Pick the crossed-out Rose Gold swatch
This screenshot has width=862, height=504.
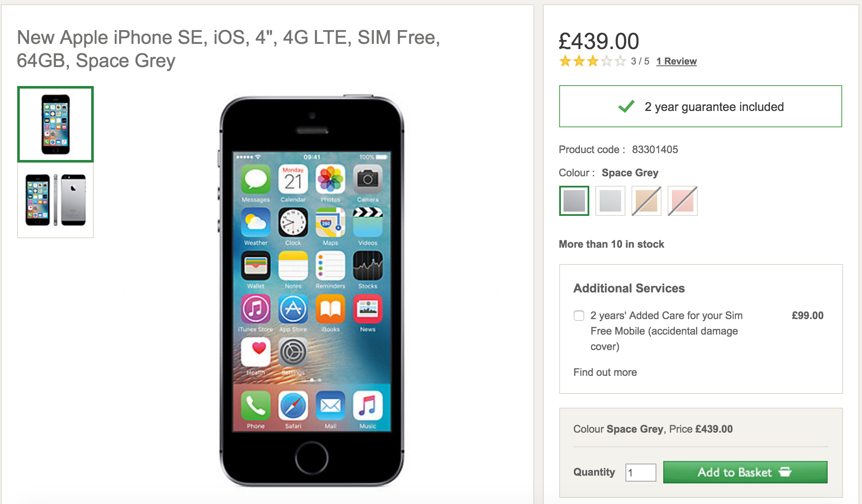coord(683,201)
